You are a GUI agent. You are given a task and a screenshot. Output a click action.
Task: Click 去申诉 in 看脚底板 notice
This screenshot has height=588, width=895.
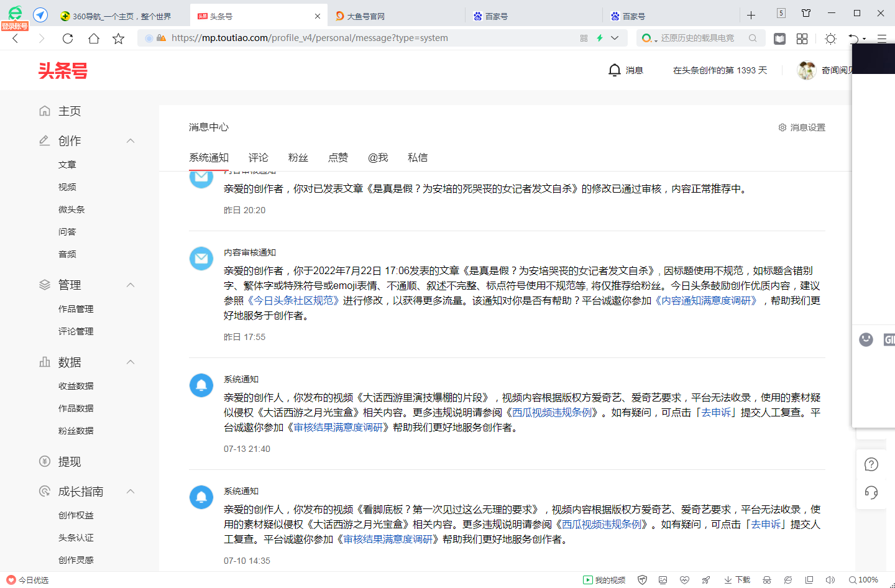[766, 525]
